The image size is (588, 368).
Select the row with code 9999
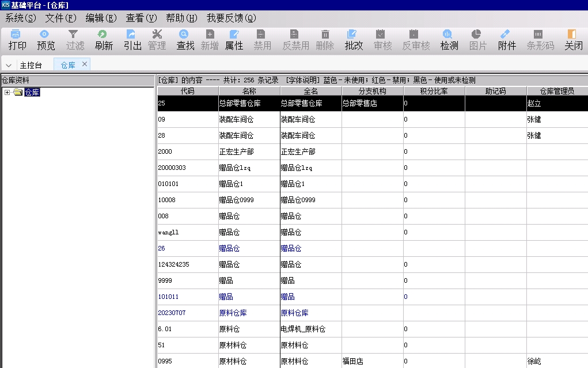[x=373, y=280]
